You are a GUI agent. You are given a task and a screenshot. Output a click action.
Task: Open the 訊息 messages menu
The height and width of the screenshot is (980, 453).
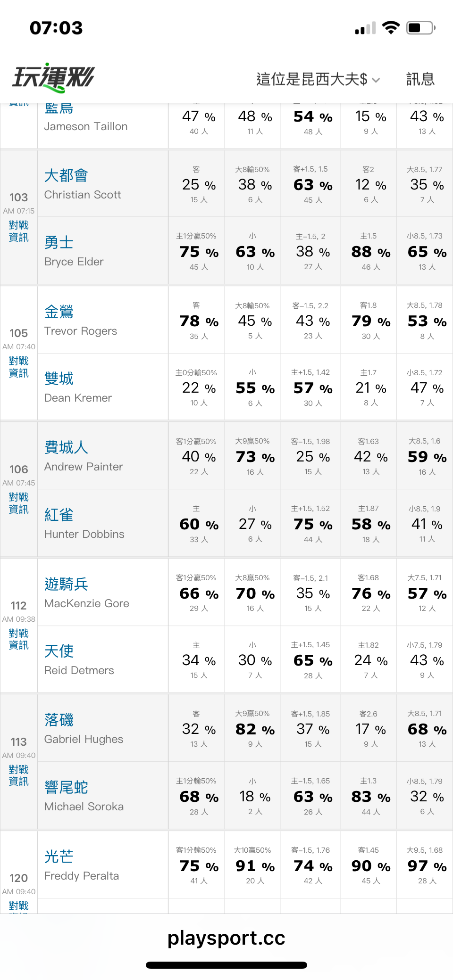tap(420, 79)
